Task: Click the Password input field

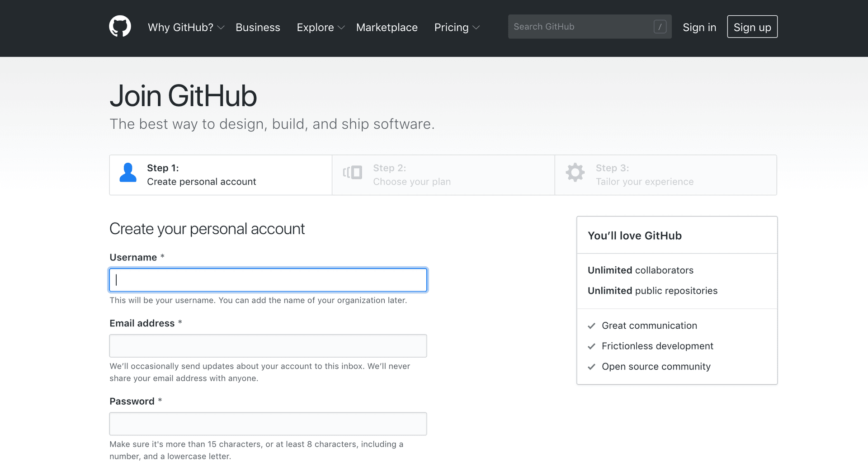Action: 268,424
